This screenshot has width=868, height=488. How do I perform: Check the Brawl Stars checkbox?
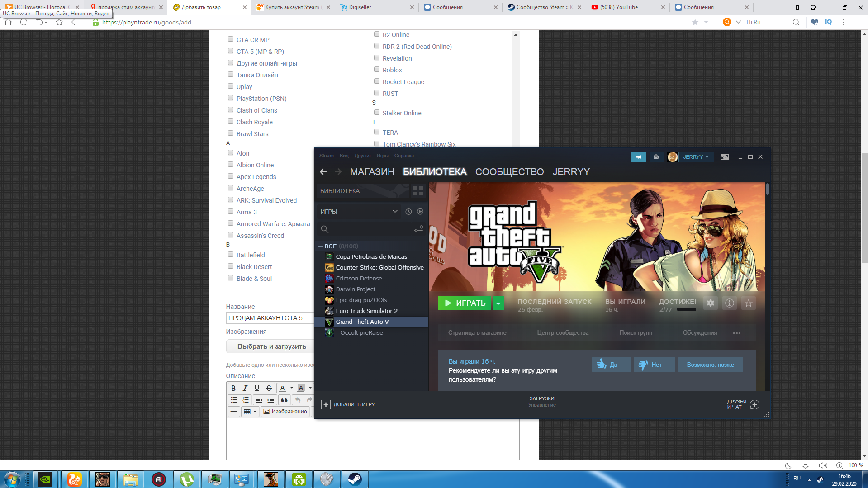coord(231,133)
